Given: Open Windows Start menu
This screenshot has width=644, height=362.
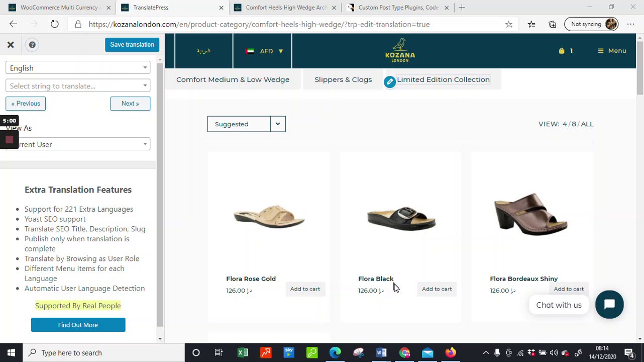Looking at the screenshot, I should 11,352.
